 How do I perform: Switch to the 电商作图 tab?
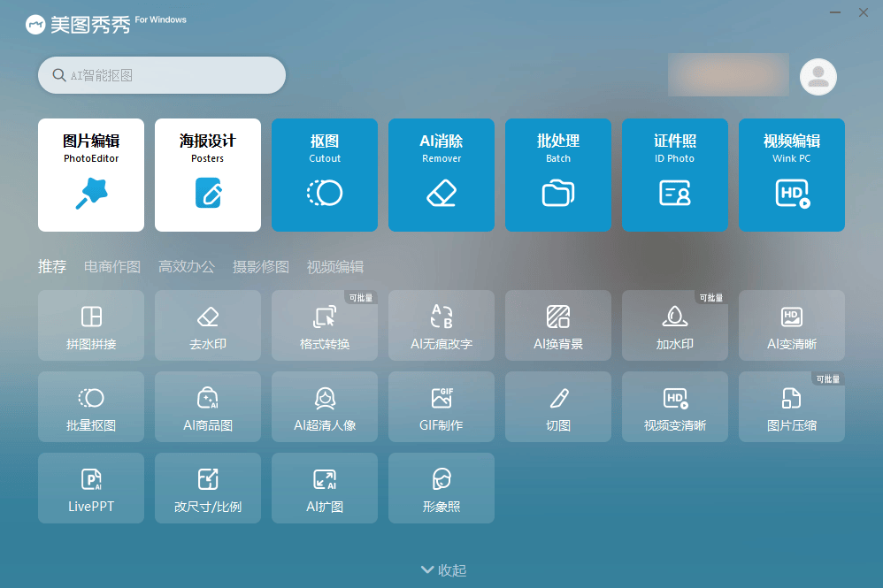pyautogui.click(x=112, y=267)
